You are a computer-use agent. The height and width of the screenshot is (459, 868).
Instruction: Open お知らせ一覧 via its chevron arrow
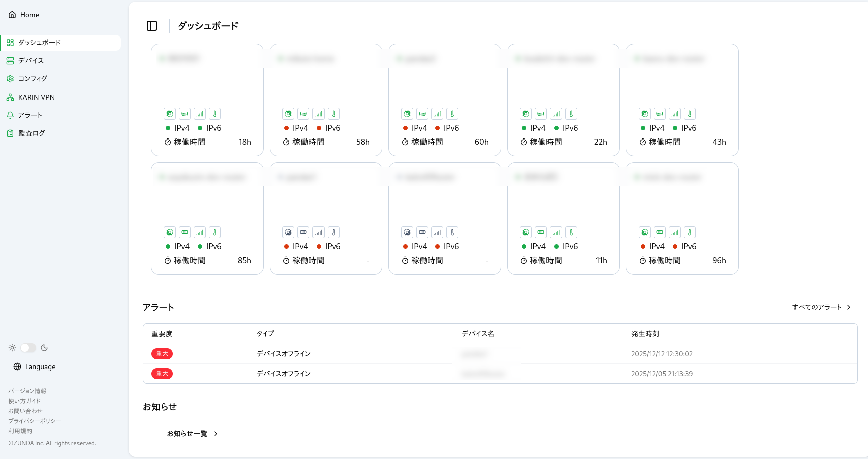click(x=216, y=433)
